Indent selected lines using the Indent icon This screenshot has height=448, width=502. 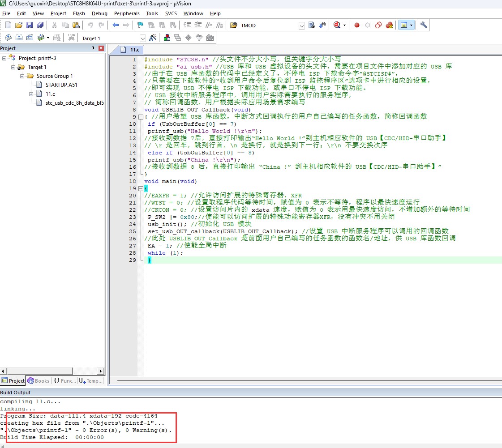187,25
